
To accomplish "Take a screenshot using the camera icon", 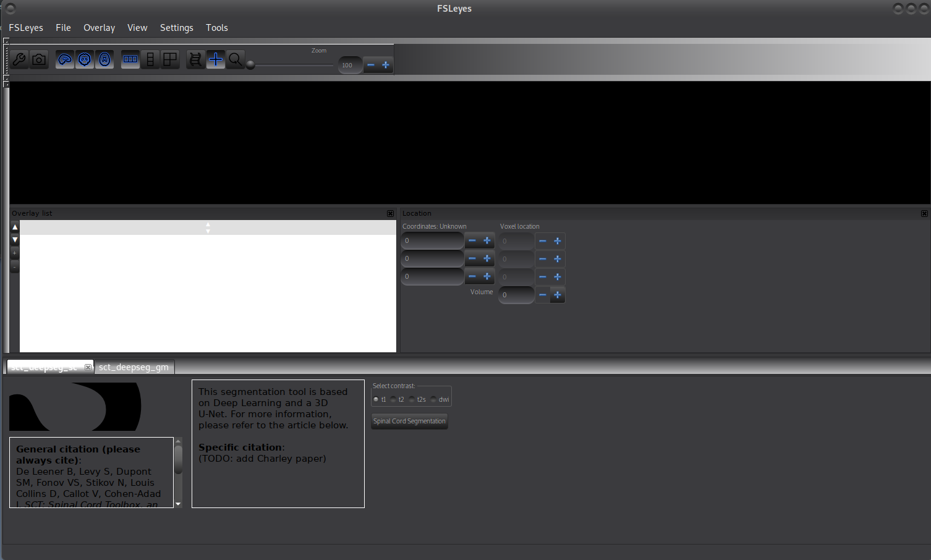I will tap(39, 59).
